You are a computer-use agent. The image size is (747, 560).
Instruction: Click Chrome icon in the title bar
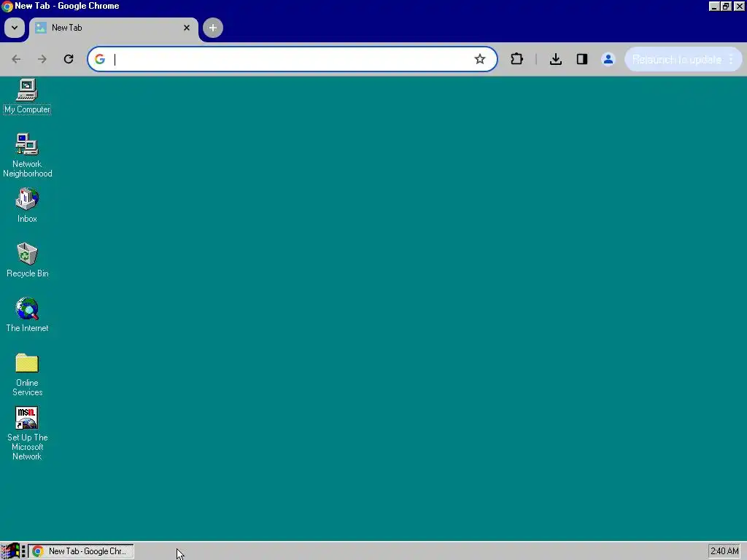tap(7, 6)
